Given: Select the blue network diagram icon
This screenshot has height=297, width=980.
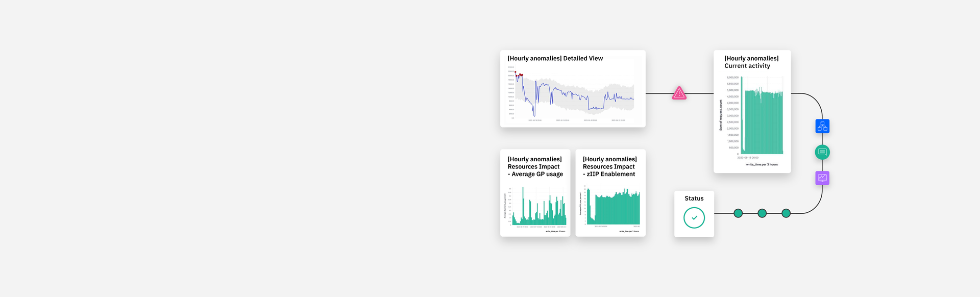Looking at the screenshot, I should [x=822, y=126].
